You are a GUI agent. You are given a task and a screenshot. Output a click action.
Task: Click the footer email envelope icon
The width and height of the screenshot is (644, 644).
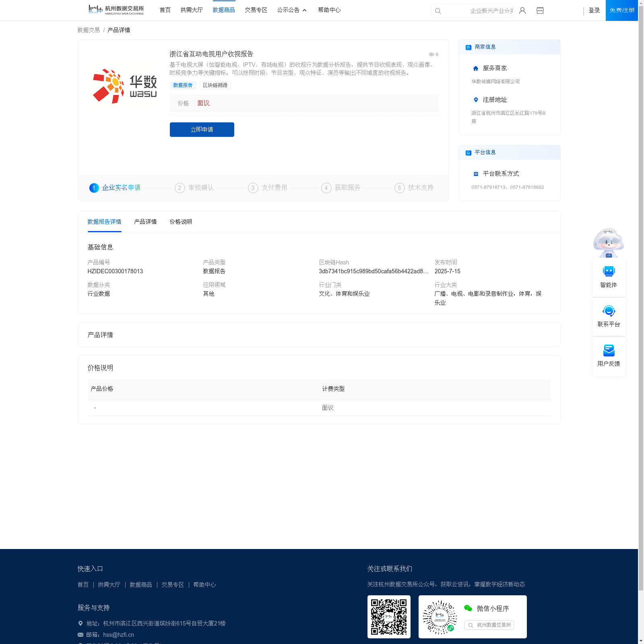point(80,635)
